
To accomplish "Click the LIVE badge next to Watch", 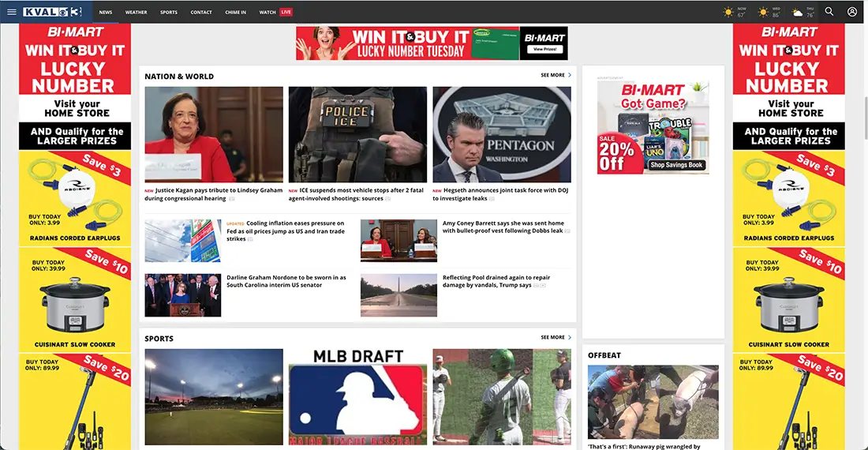I will (286, 12).
